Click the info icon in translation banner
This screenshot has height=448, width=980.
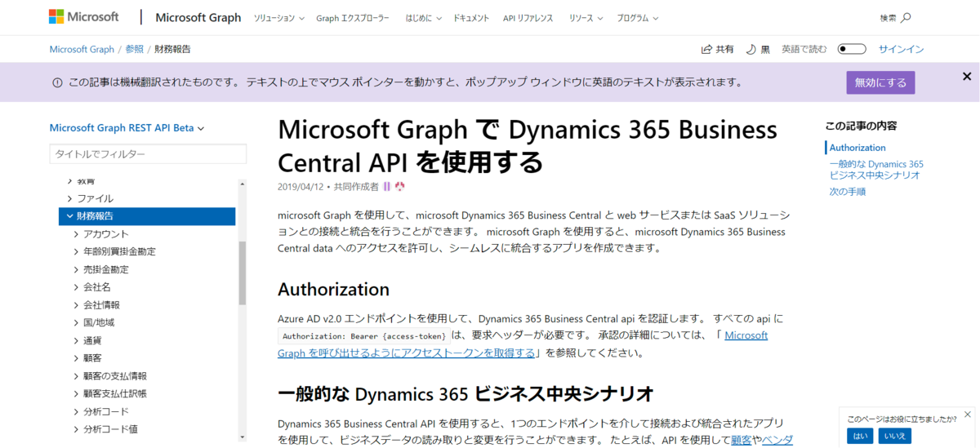point(57,82)
